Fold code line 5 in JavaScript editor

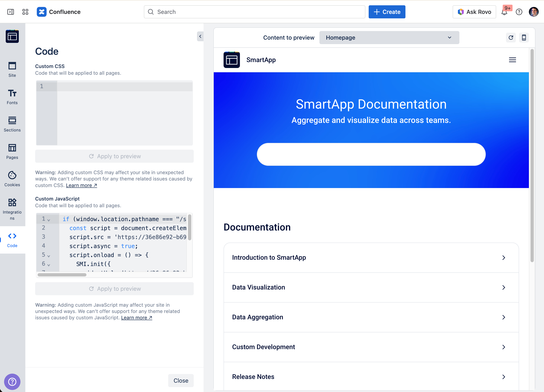pos(49,256)
